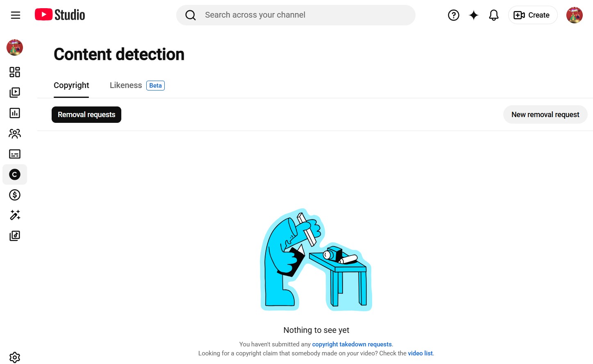Click the New removal request button
The height and width of the screenshot is (364, 593).
coord(545,115)
